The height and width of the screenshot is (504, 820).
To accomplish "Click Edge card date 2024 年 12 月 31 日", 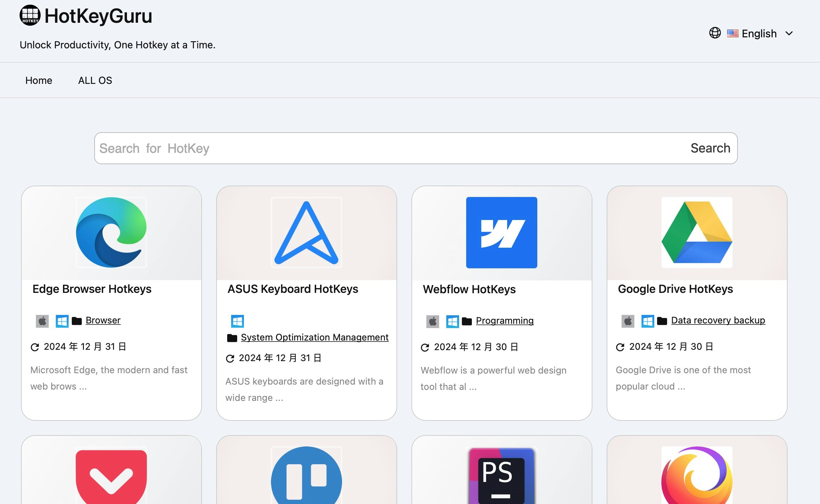I will pyautogui.click(x=85, y=347).
